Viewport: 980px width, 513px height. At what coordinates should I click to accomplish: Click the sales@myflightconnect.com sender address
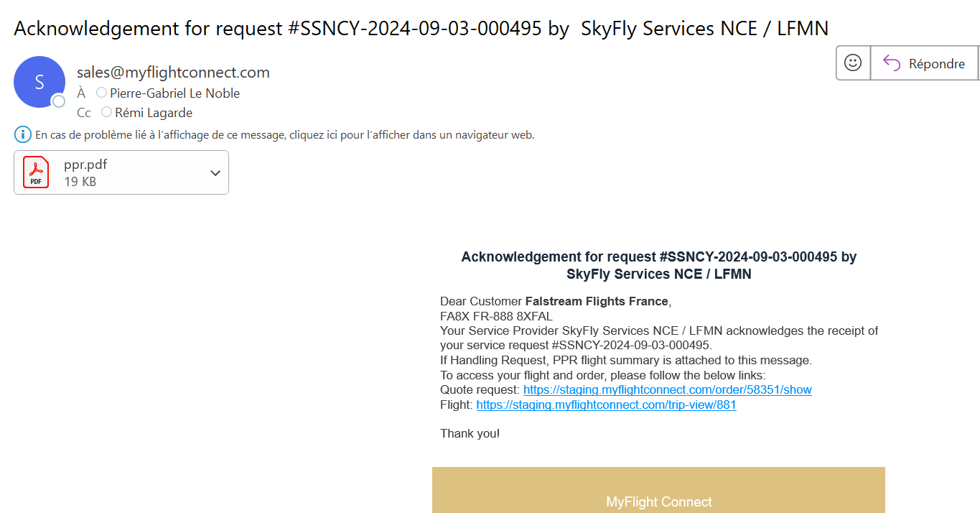click(173, 73)
